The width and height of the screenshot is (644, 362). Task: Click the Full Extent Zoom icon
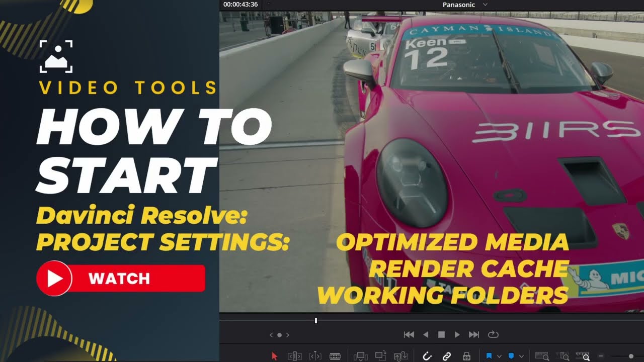[x=542, y=356]
